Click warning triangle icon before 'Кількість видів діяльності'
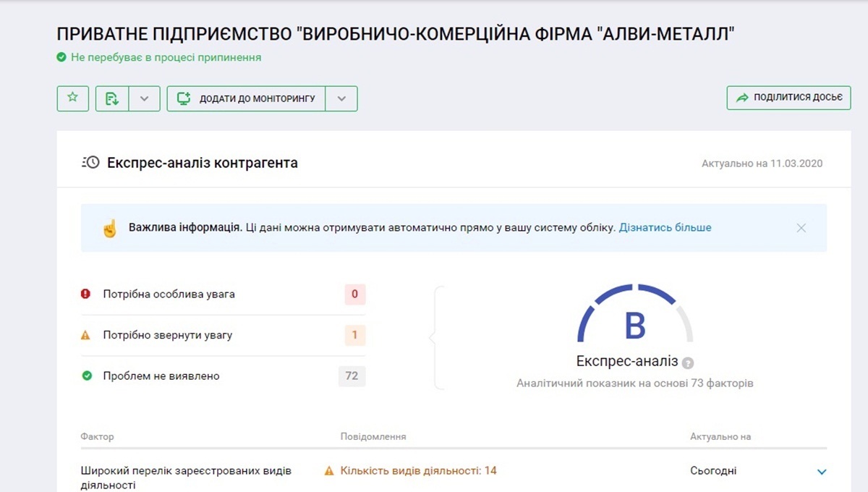This screenshot has height=492, width=868. tap(329, 471)
